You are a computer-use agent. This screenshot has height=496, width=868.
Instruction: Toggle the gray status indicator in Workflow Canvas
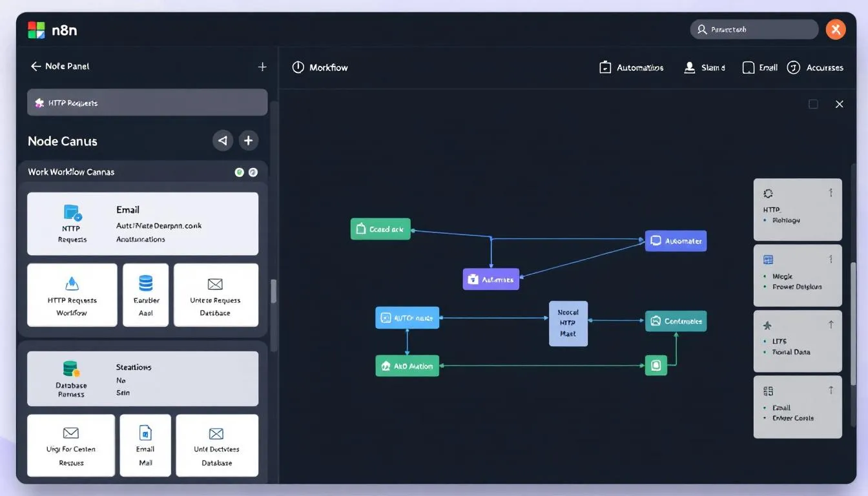[x=253, y=172]
